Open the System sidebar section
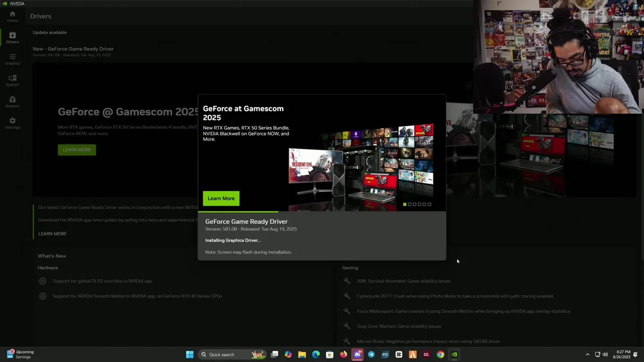The width and height of the screenshot is (644, 362). 12,80
